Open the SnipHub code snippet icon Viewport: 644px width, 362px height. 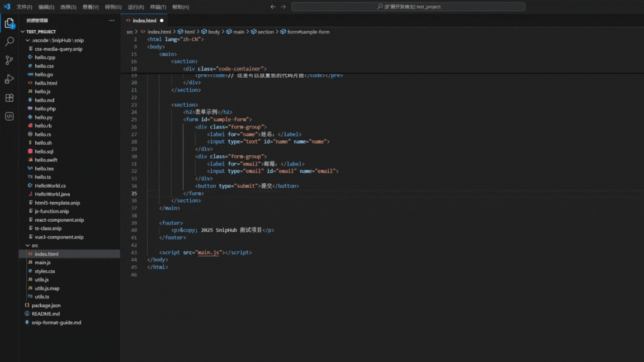9,117
